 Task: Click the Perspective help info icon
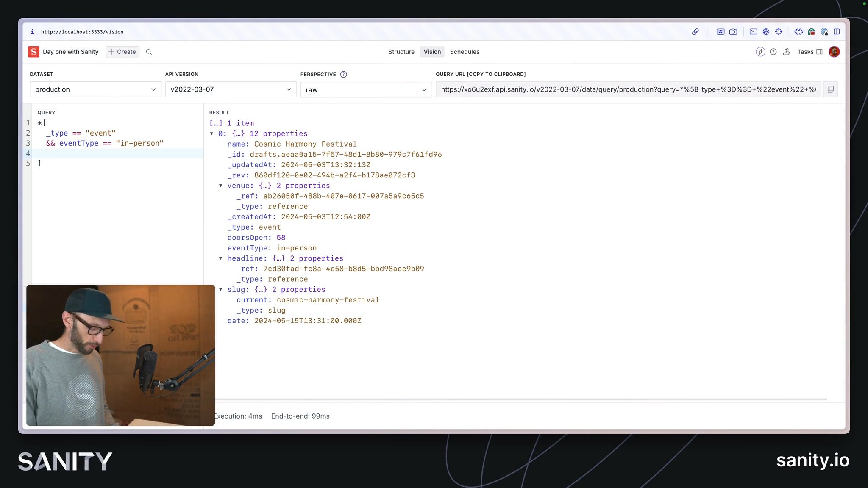[x=344, y=74]
